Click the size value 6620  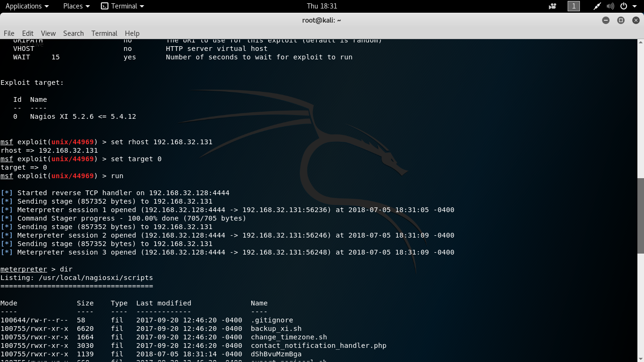click(85, 329)
